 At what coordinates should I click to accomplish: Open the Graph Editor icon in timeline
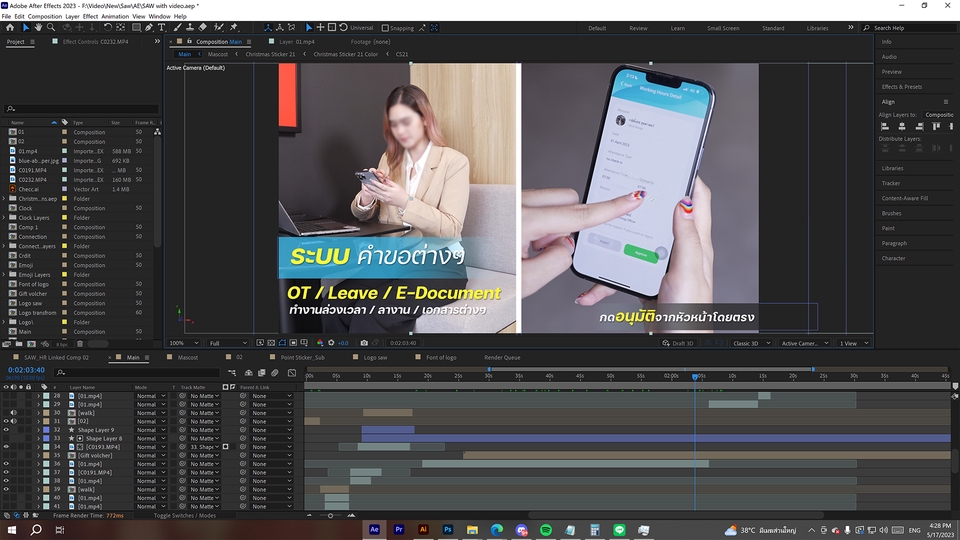point(292,373)
